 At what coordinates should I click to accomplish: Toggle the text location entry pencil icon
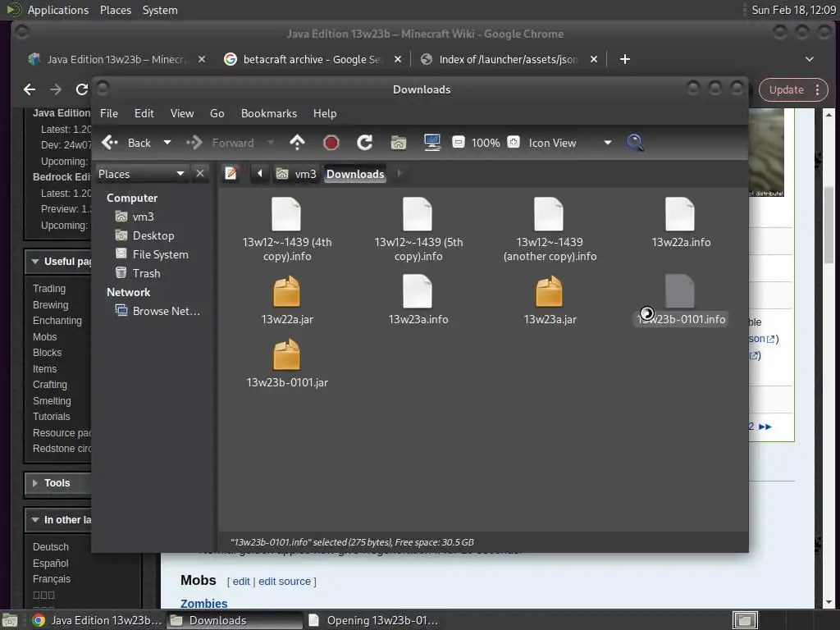(x=231, y=174)
